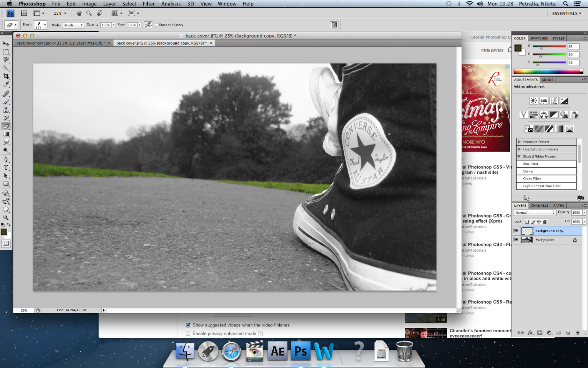Select the Crop tool
Viewport: 588px width, 368px height.
tap(6, 76)
